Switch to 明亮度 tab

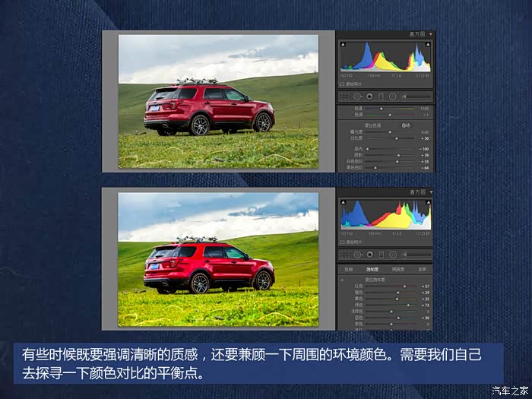[398, 269]
